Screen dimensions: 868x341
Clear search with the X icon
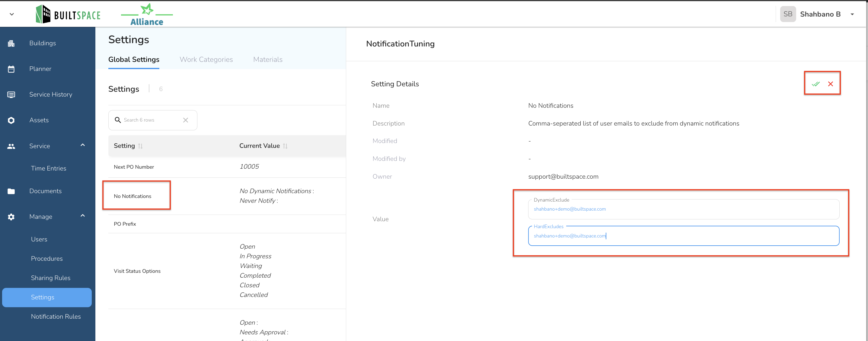[x=185, y=120]
